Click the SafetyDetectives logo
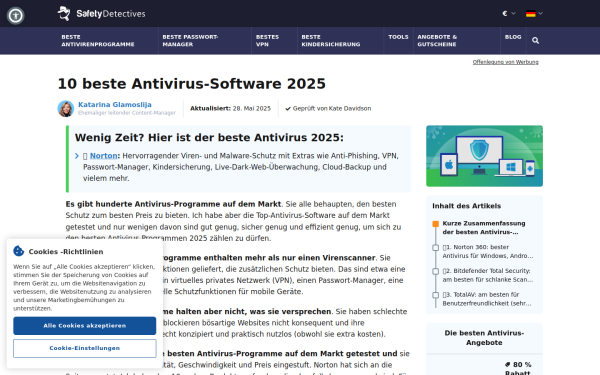The width and height of the screenshot is (600, 375). tap(101, 13)
